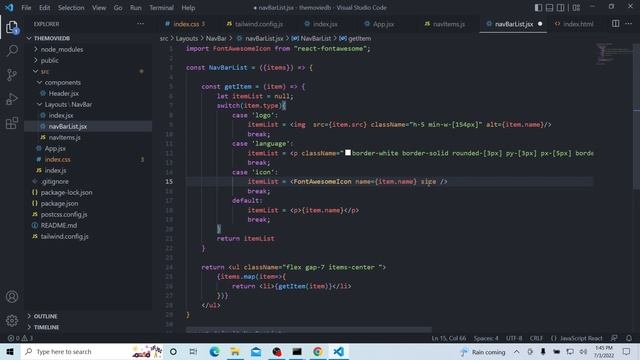The image size is (640, 360).
Task: Switch to the index.html tab
Action: (x=578, y=24)
